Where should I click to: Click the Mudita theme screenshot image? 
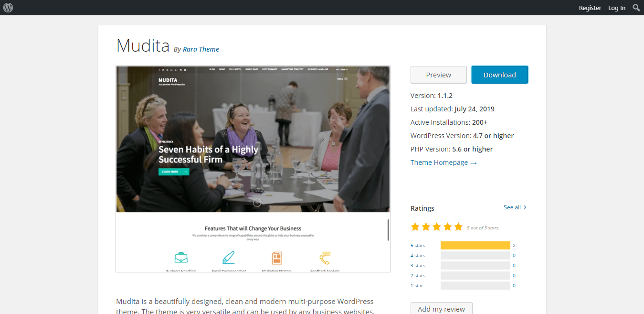(x=253, y=169)
